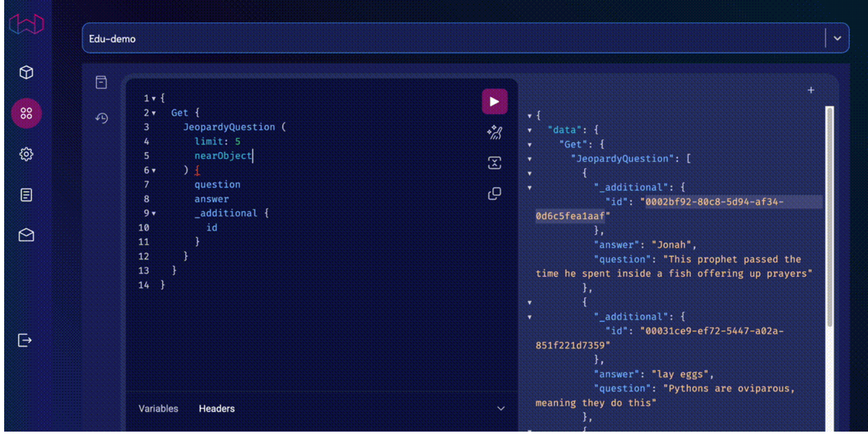Expand the Variables and Headers panel chevron
Screen dimensions: 868x434
pos(501,409)
